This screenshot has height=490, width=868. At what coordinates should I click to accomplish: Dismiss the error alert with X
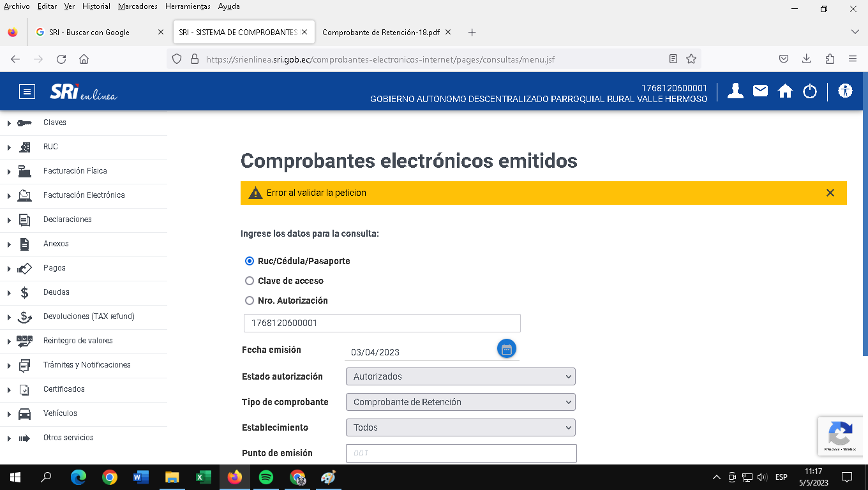[x=830, y=193]
